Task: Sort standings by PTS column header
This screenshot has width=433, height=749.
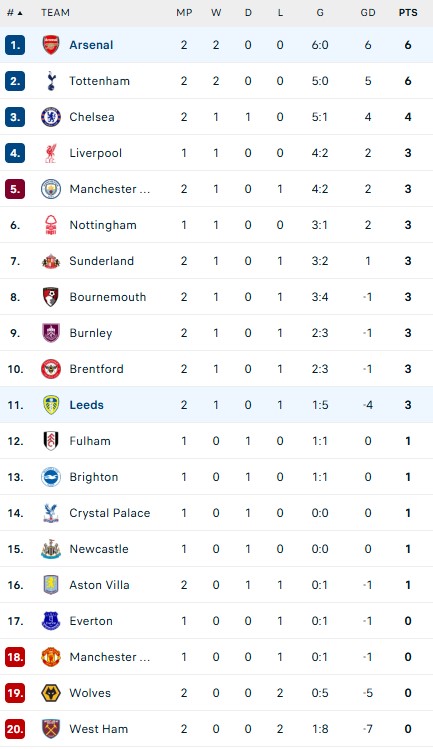Action: (408, 13)
